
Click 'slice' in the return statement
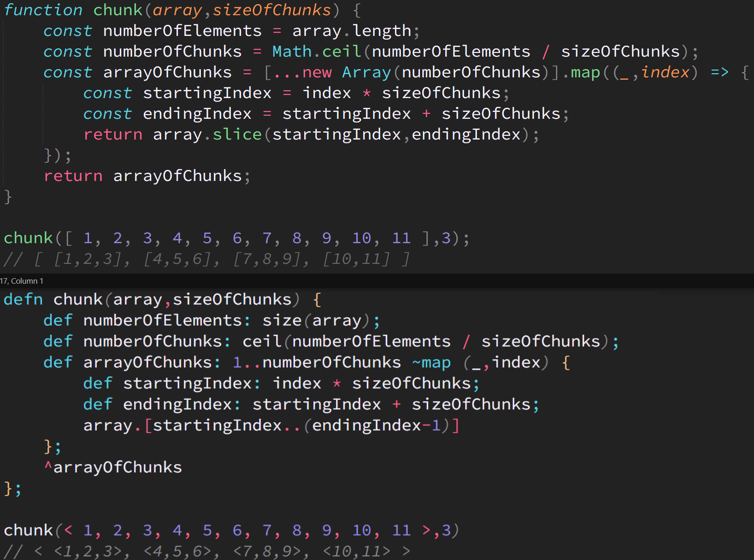point(237,134)
